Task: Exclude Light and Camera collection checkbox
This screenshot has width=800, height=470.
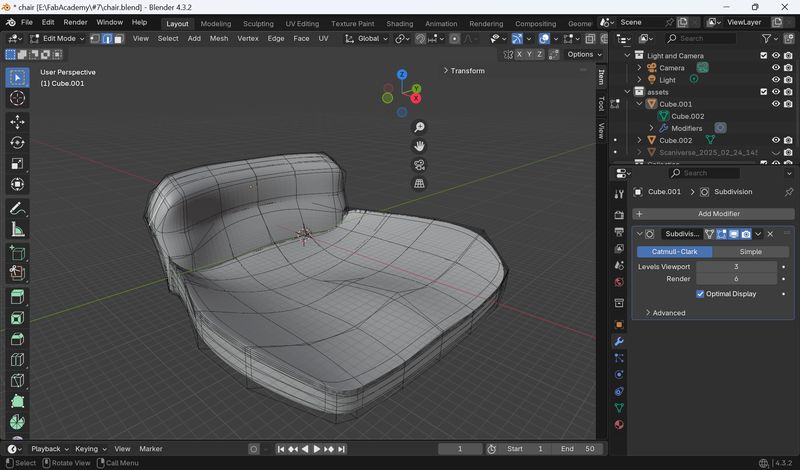Action: (x=764, y=55)
